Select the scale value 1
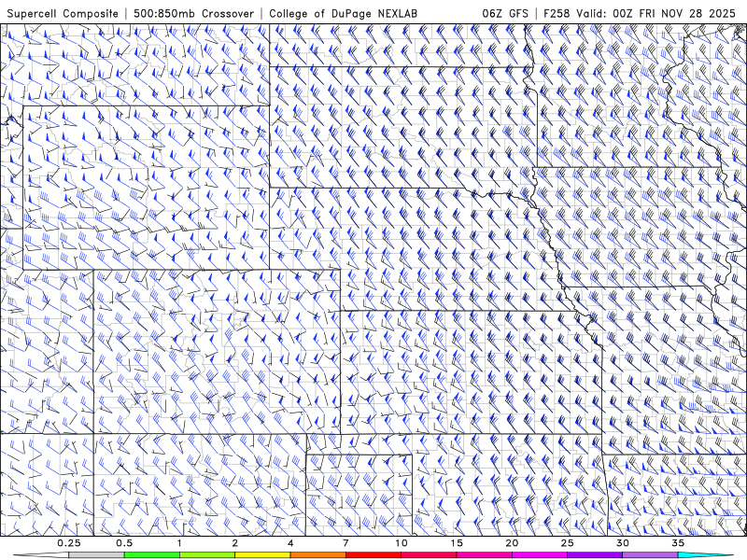The image size is (747, 560). [x=179, y=543]
